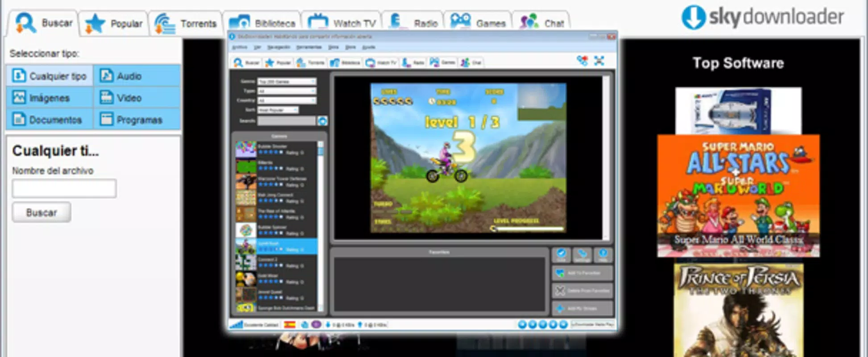The width and height of the screenshot is (868, 357).
Task: Expand the Type dropdown in inner window
Action: pyautogui.click(x=287, y=91)
